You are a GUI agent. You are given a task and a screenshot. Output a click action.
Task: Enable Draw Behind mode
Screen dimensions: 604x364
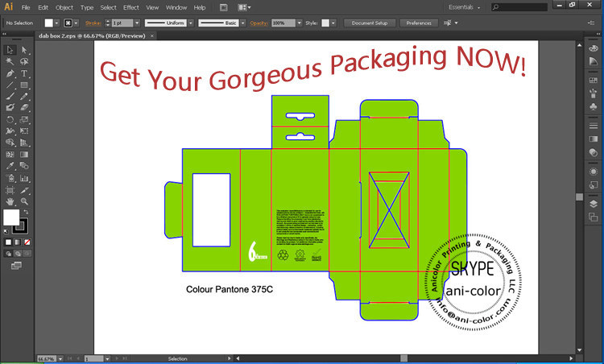pyautogui.click(x=18, y=254)
